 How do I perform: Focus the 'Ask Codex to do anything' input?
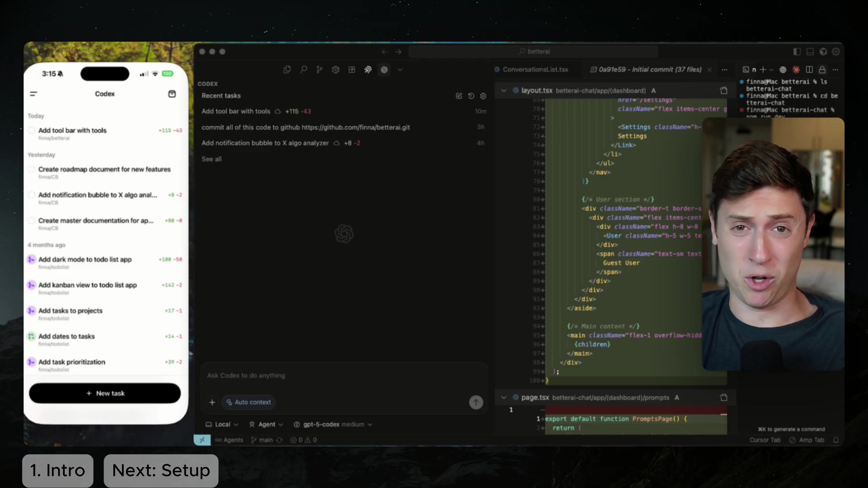(344, 375)
